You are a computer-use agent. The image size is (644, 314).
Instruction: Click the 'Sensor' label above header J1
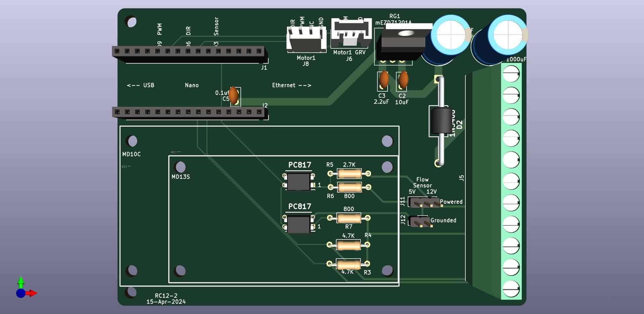click(x=216, y=26)
